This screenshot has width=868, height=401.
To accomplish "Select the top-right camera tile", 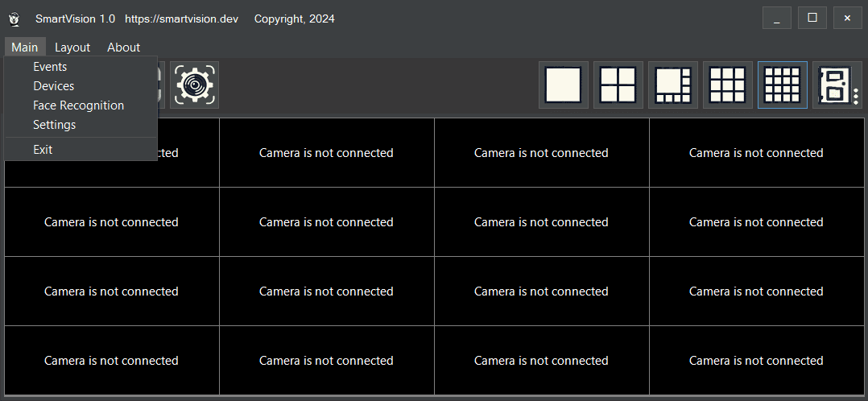I will click(756, 153).
